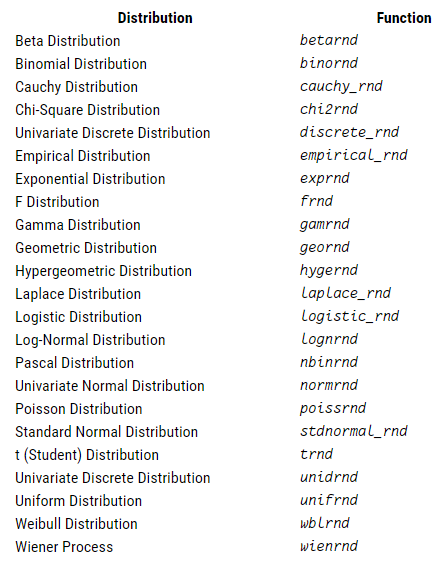
Task: Click the Log-Normal Distribution text
Action: pyautogui.click(x=90, y=340)
